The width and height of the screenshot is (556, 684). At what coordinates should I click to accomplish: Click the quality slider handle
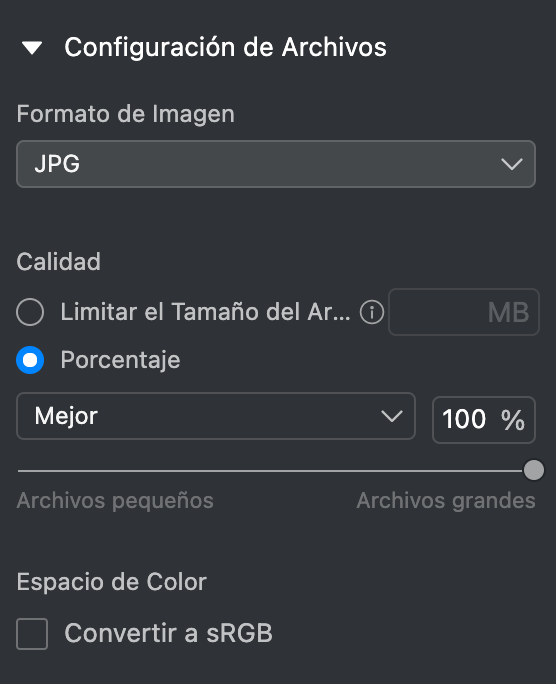point(534,470)
